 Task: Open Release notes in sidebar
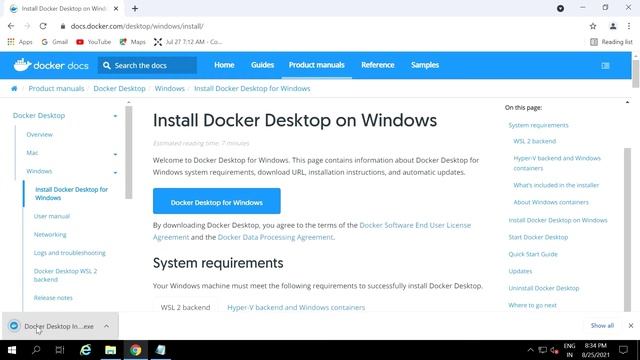click(x=53, y=298)
